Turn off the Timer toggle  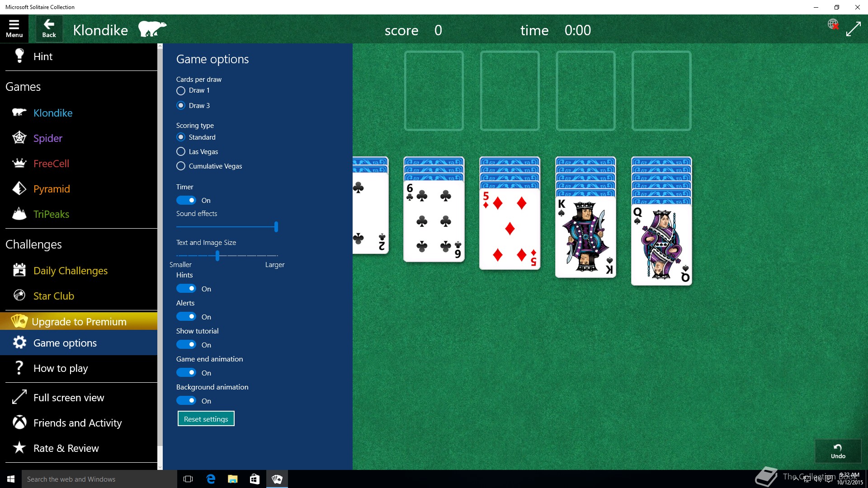point(186,200)
